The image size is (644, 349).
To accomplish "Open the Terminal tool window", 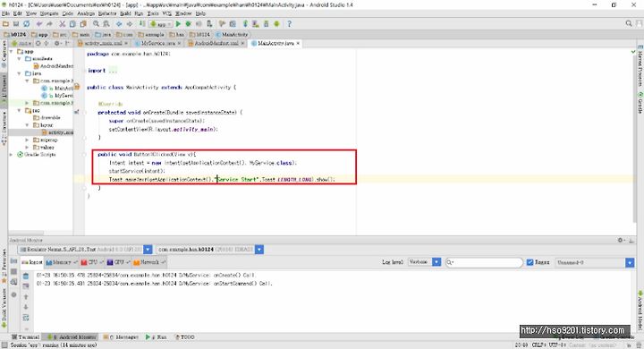I will pyautogui.click(x=25, y=337).
